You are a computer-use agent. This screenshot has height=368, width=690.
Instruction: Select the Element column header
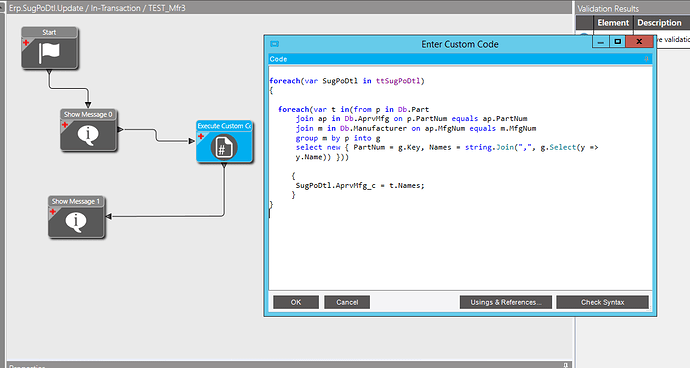pos(613,23)
